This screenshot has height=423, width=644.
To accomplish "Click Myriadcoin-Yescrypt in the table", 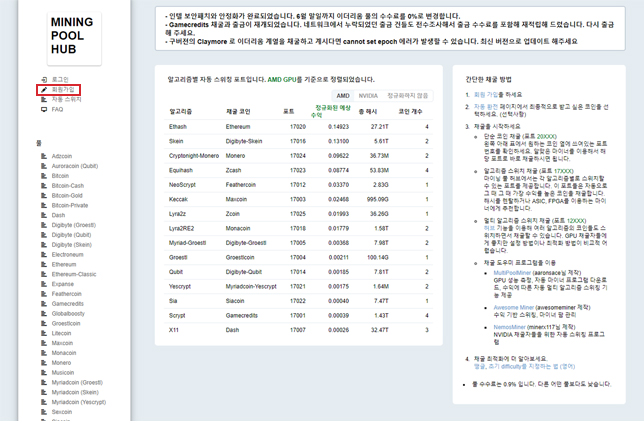I will (251, 286).
